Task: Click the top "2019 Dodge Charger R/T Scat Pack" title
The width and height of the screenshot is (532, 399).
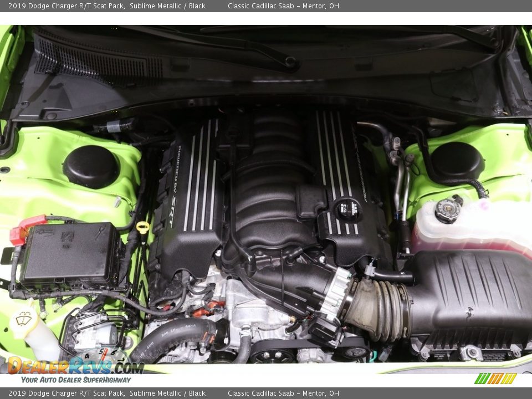Action: coord(63,6)
